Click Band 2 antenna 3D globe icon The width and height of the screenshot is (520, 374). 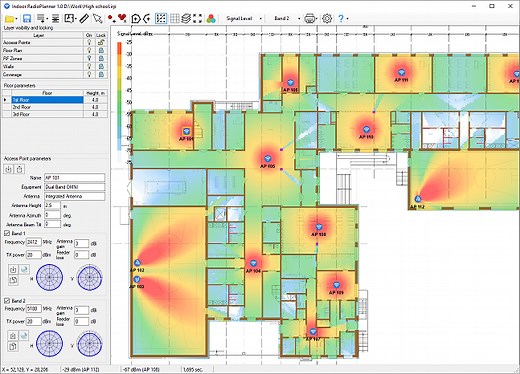pos(24,336)
